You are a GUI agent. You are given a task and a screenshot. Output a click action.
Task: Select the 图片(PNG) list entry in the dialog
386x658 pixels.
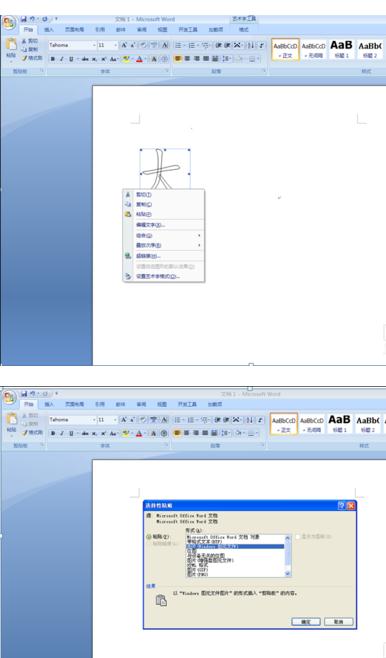tap(235, 574)
